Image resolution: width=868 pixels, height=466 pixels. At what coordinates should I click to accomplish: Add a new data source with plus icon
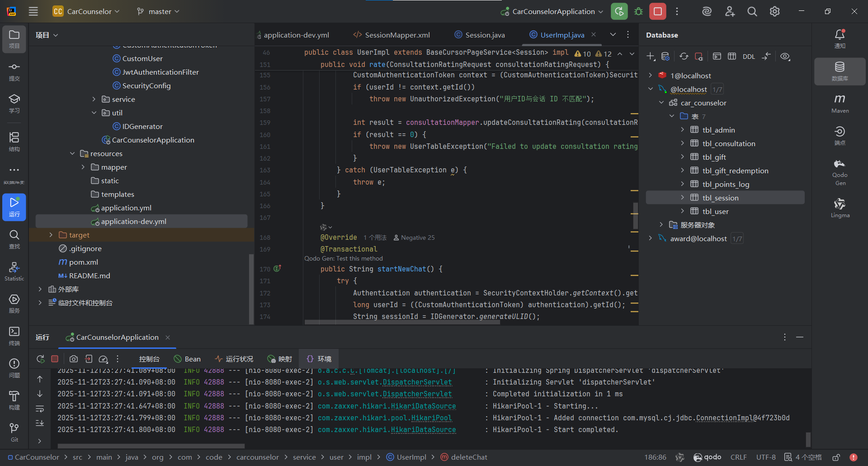pyautogui.click(x=651, y=56)
